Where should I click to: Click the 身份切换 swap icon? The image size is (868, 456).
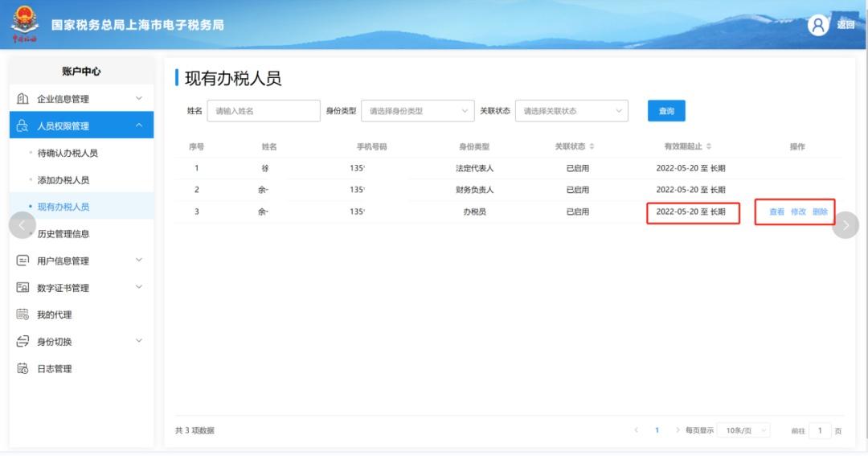pyautogui.click(x=23, y=341)
